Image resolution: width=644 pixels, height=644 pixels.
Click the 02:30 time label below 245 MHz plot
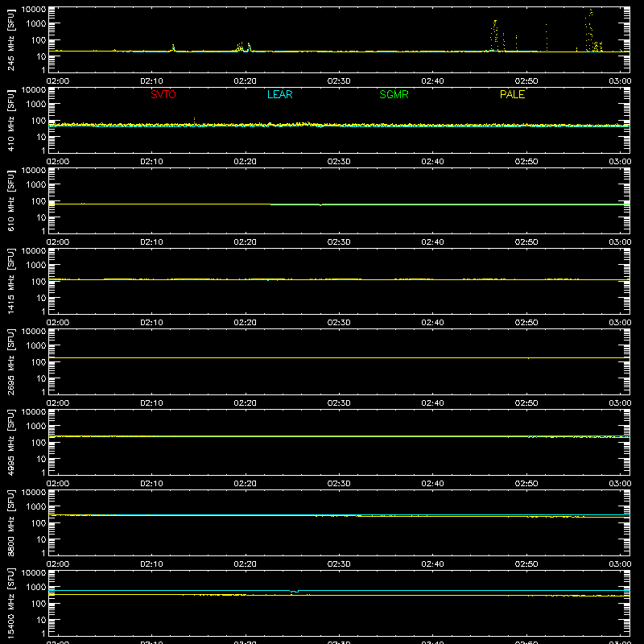[339, 81]
